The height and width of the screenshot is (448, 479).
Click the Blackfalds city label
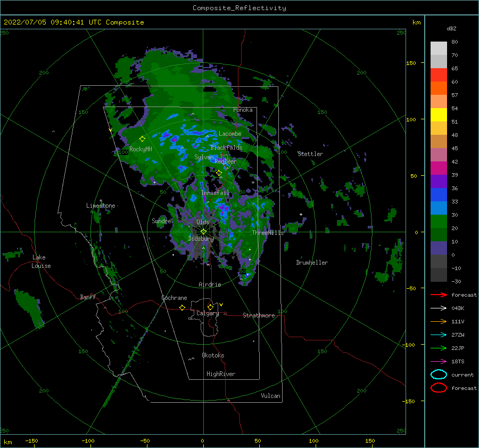tap(226, 148)
